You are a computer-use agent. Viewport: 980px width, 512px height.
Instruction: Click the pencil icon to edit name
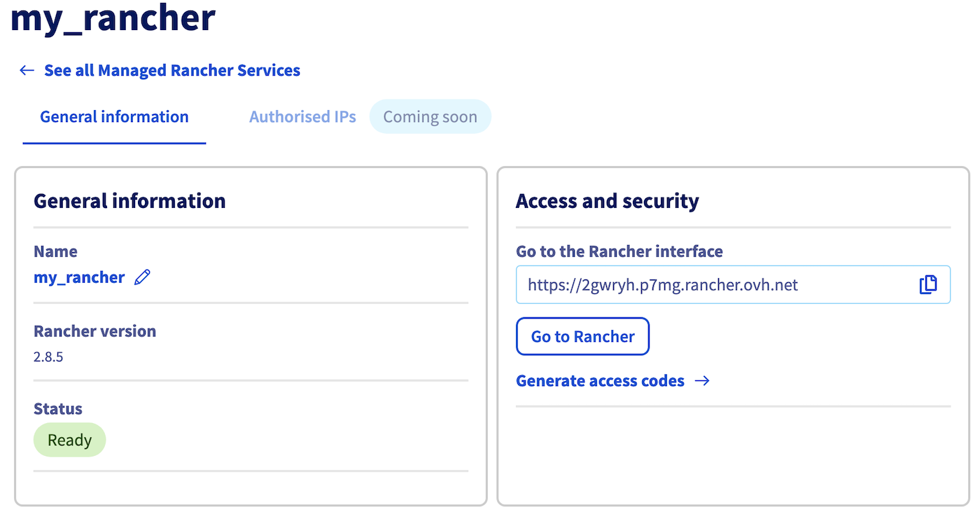pos(142,277)
